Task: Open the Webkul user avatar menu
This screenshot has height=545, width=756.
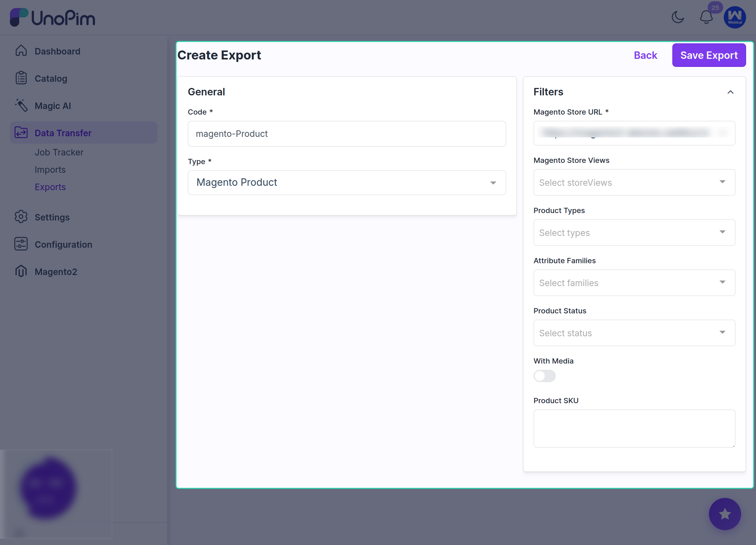Action: point(735,17)
